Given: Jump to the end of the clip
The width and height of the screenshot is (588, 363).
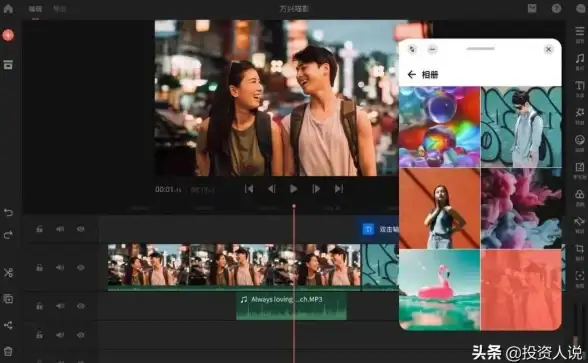Looking at the screenshot, I should coord(339,189).
